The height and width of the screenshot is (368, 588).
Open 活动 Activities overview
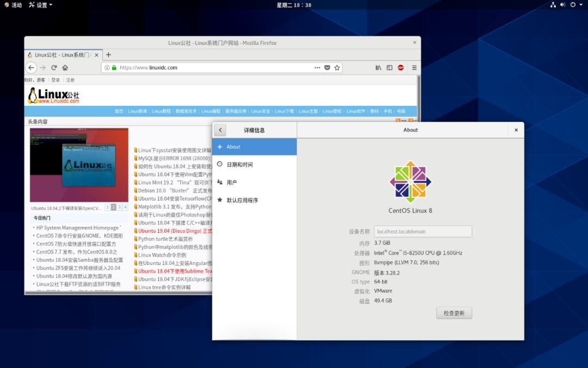click(13, 5)
